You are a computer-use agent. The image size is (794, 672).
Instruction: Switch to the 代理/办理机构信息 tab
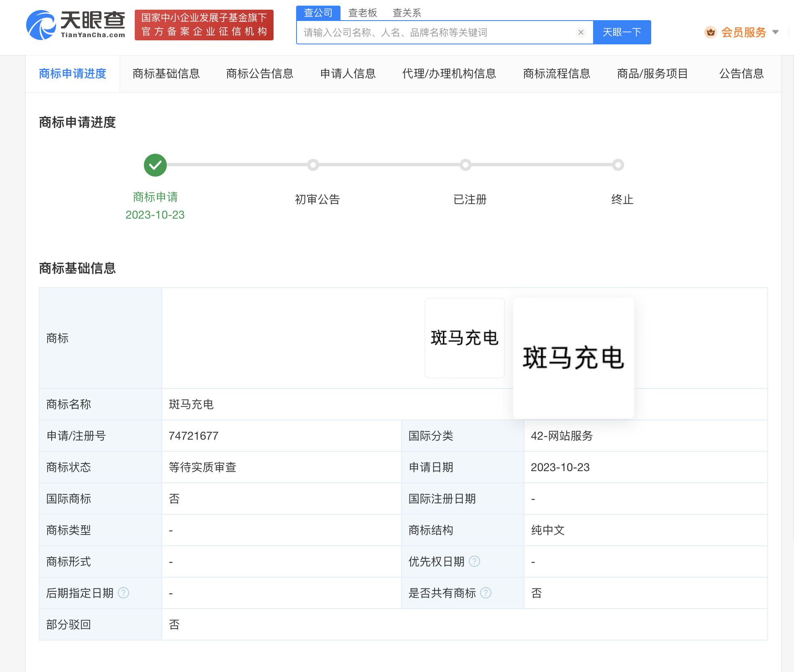pyautogui.click(x=449, y=74)
